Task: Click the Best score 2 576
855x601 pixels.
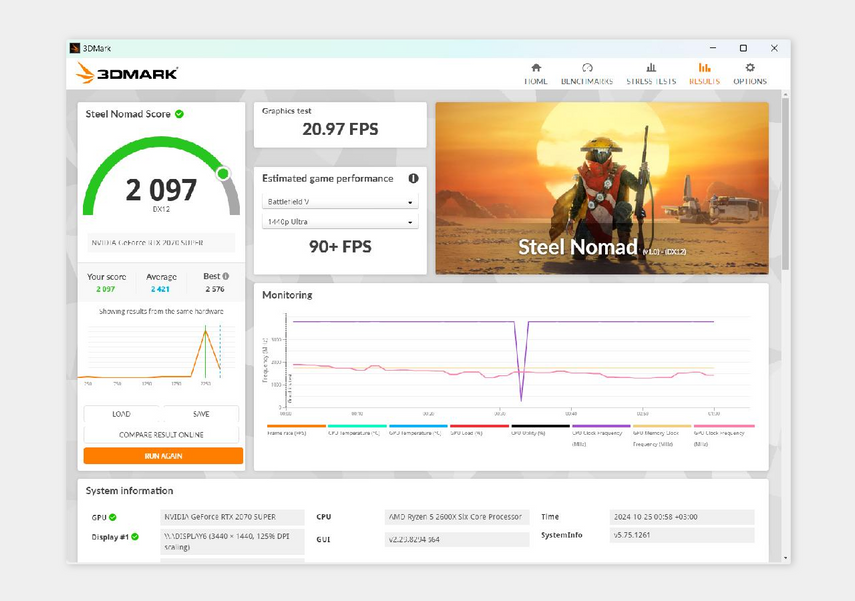Action: click(215, 289)
